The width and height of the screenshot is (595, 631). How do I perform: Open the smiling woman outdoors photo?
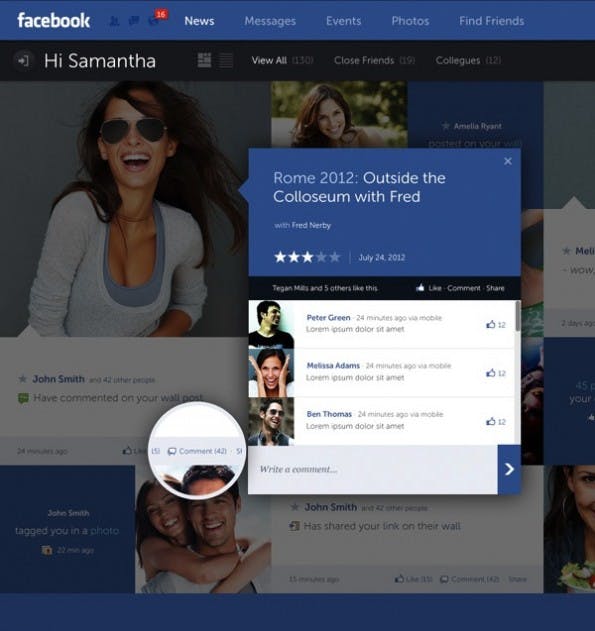coord(339,114)
